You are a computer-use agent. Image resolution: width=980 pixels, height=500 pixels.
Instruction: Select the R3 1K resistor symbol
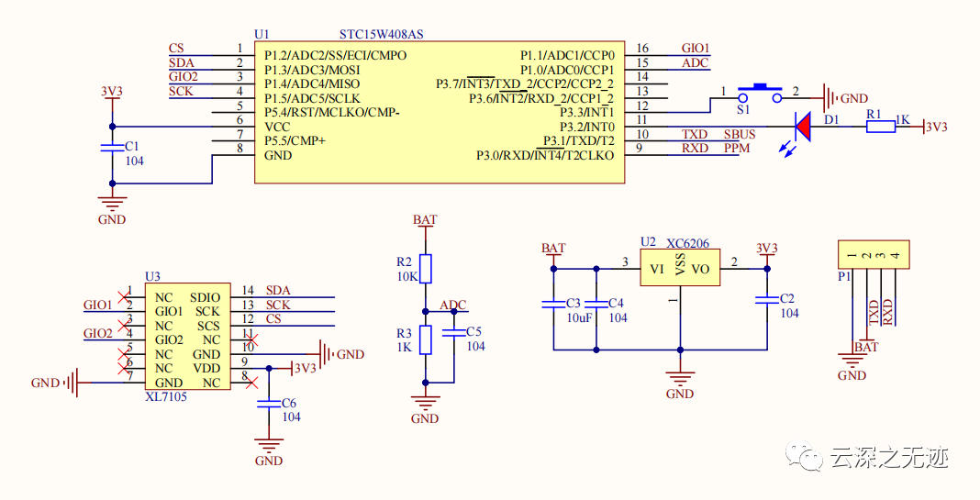tap(426, 340)
